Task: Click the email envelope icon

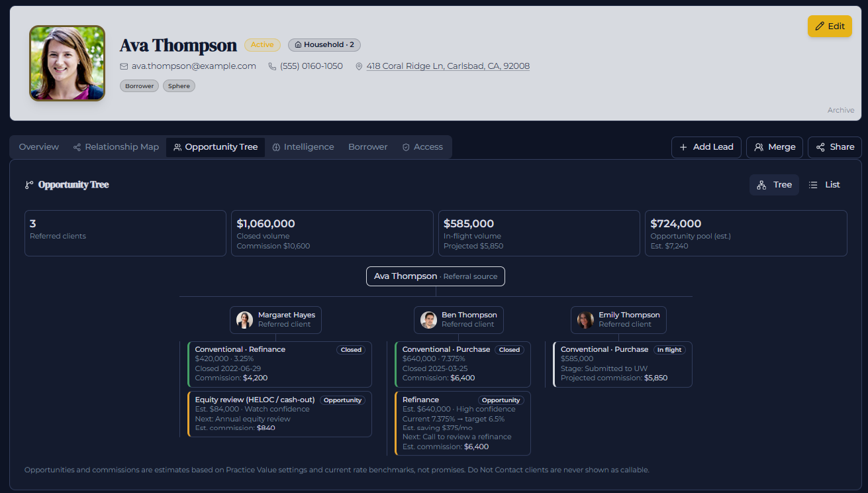Action: click(x=124, y=66)
